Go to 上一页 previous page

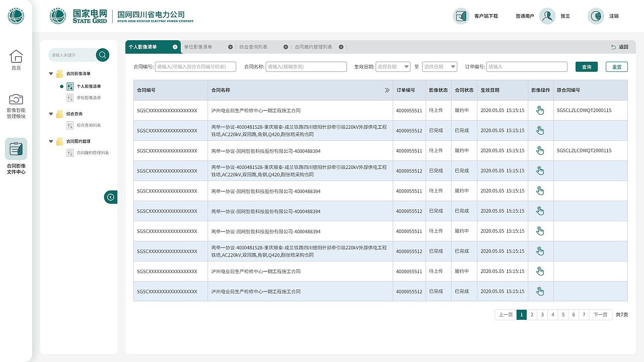(x=506, y=315)
